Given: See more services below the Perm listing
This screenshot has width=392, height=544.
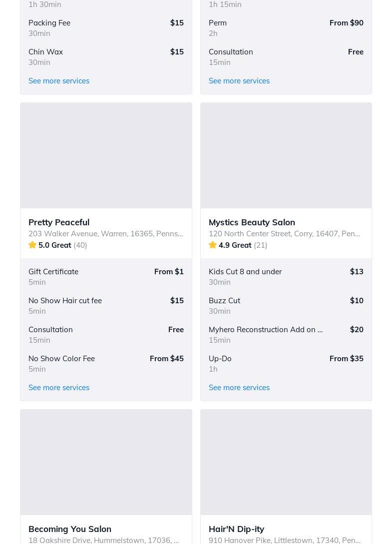Looking at the screenshot, I should 239,80.
